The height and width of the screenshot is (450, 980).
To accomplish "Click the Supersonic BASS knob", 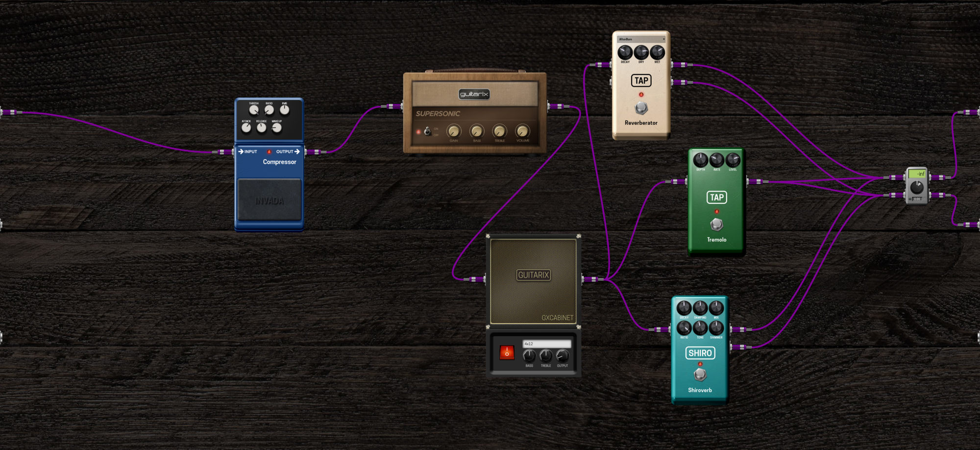I will click(x=477, y=131).
